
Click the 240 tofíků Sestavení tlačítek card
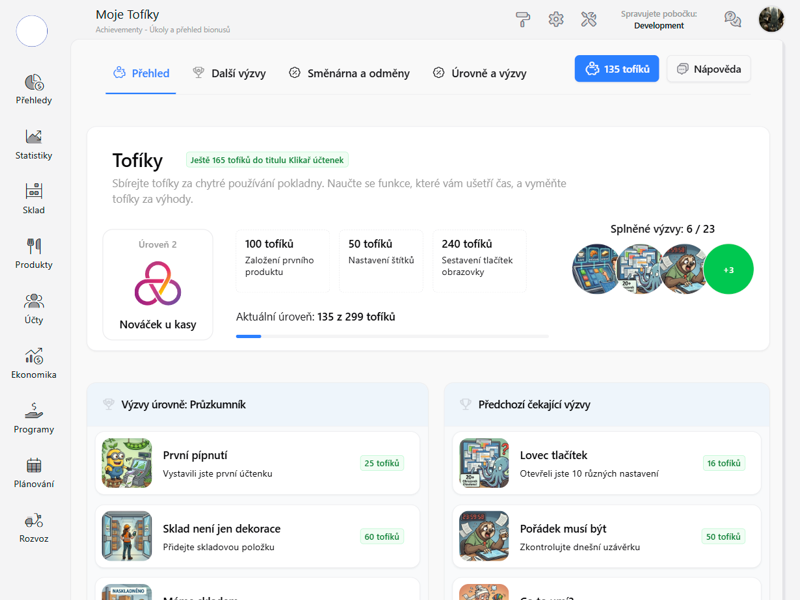pos(480,261)
